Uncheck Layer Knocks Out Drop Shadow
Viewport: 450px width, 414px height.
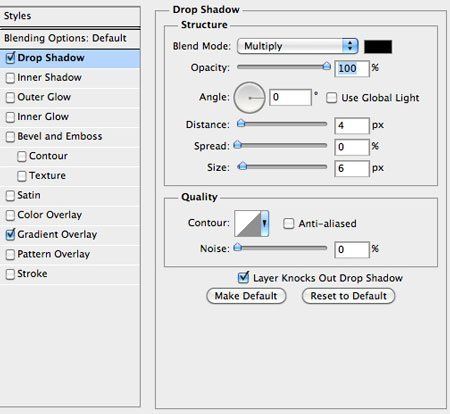coord(243,278)
